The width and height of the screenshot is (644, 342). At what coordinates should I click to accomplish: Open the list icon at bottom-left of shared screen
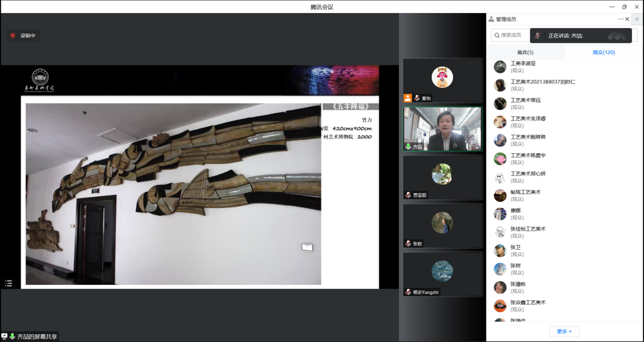pos(8,284)
